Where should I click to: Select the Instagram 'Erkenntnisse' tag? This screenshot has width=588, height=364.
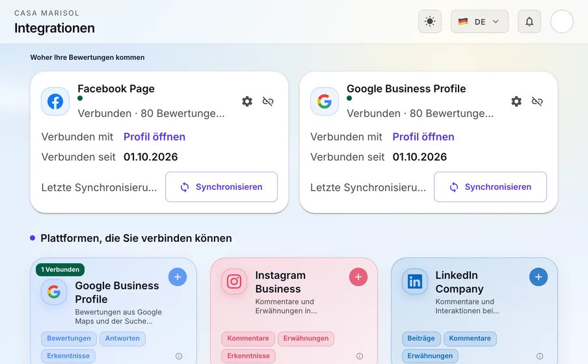[x=248, y=356]
